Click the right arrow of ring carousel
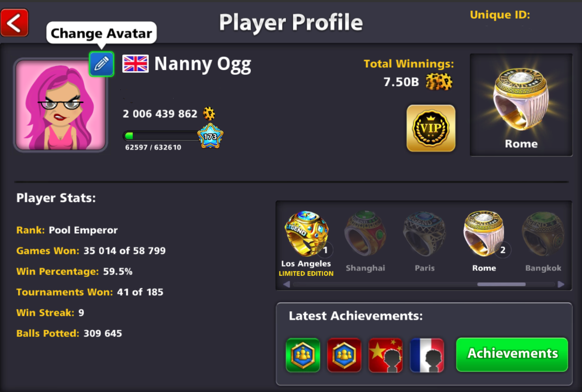Screen dimensions: 582x392 point(561,284)
